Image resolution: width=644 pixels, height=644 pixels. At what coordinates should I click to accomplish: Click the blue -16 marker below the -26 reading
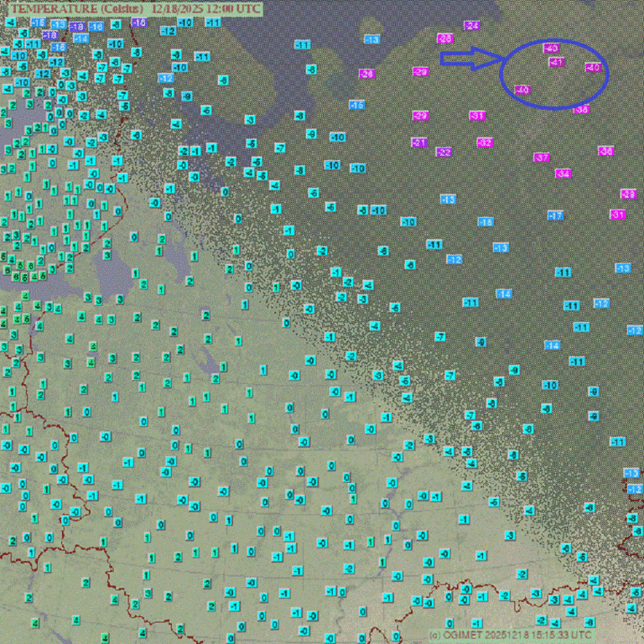point(356,105)
